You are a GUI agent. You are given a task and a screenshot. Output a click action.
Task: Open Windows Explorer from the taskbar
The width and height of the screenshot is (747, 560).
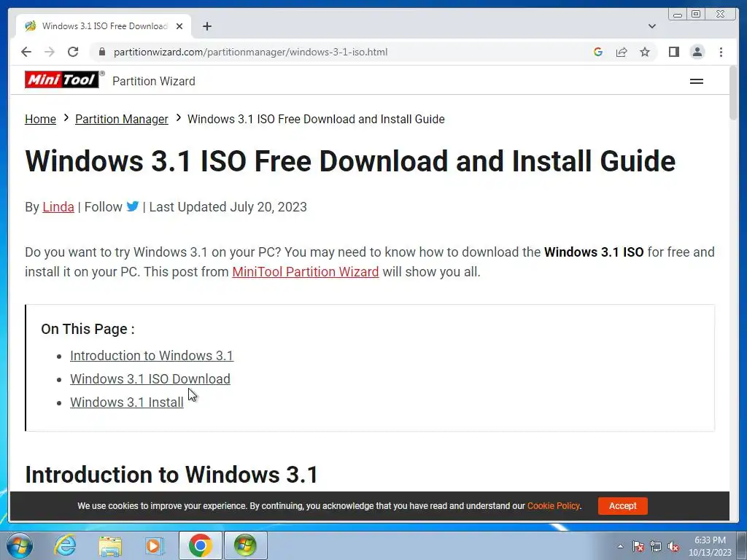[x=110, y=546]
